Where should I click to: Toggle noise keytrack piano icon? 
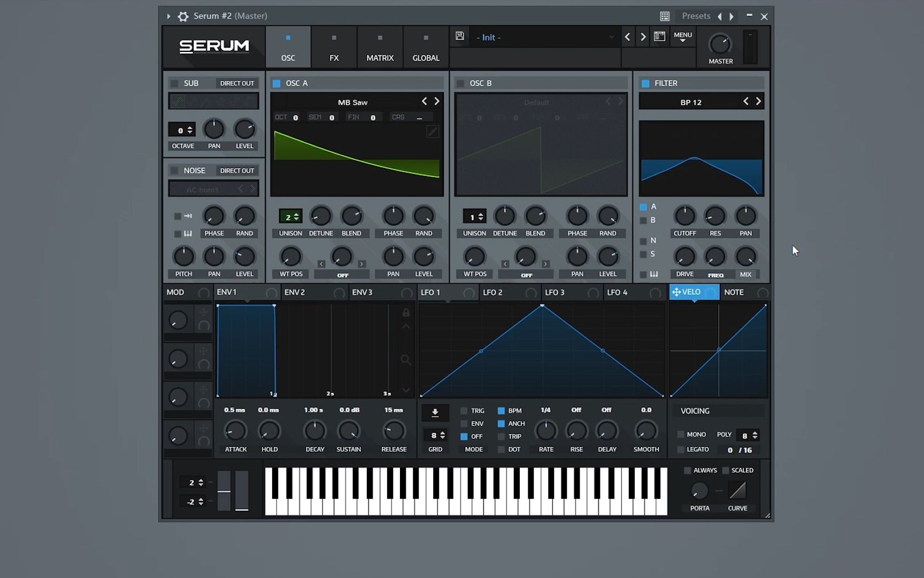pos(188,233)
